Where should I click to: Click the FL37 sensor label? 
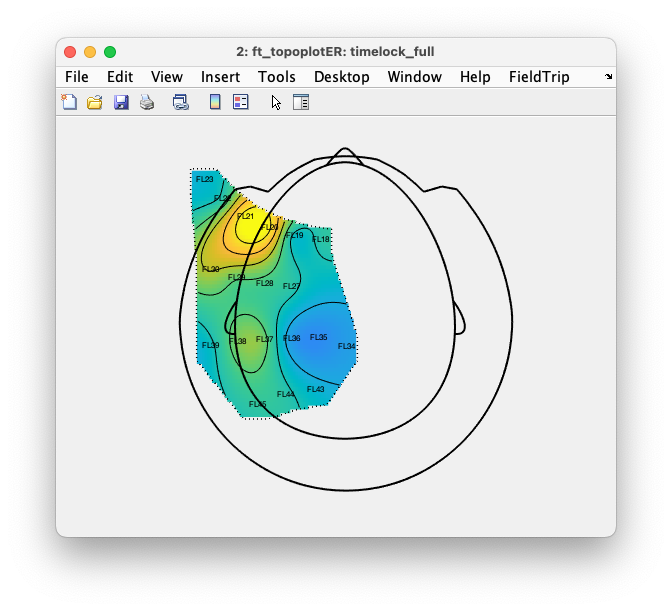(264, 339)
